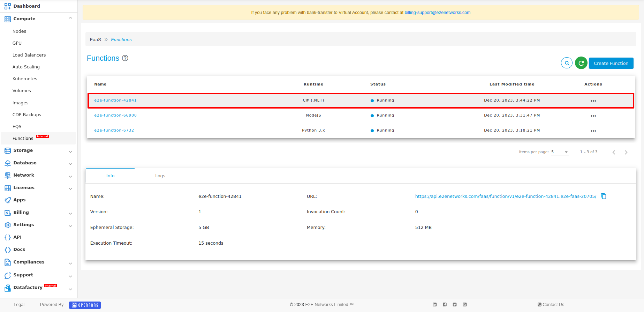Click the API curly braces icon
Screen dimensions: 644x312
(7, 237)
